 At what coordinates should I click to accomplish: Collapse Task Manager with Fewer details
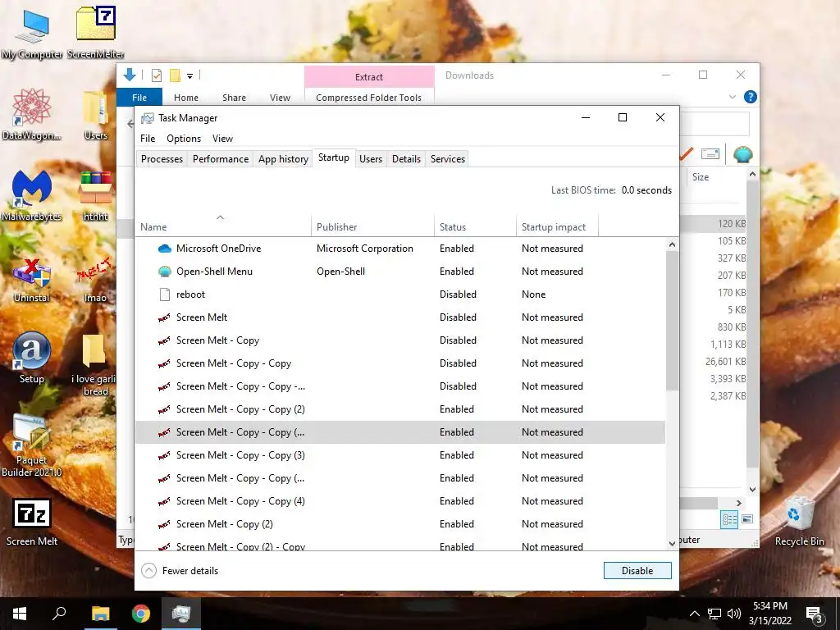click(x=180, y=571)
